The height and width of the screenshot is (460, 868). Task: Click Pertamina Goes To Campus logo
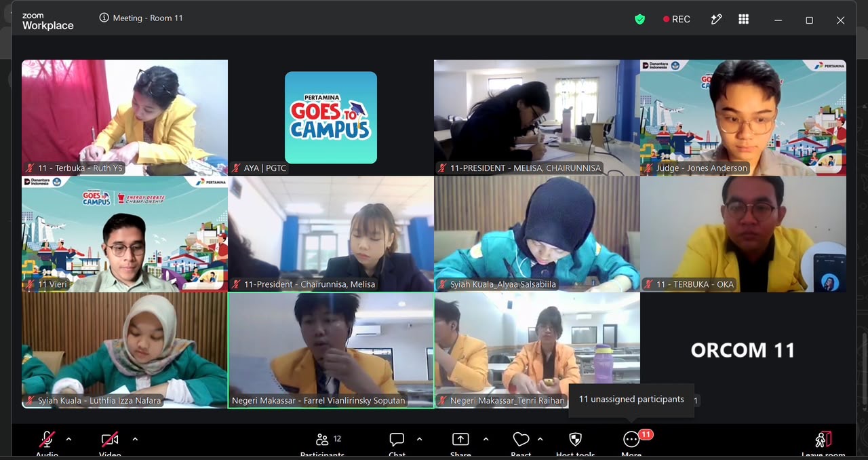pyautogui.click(x=331, y=117)
